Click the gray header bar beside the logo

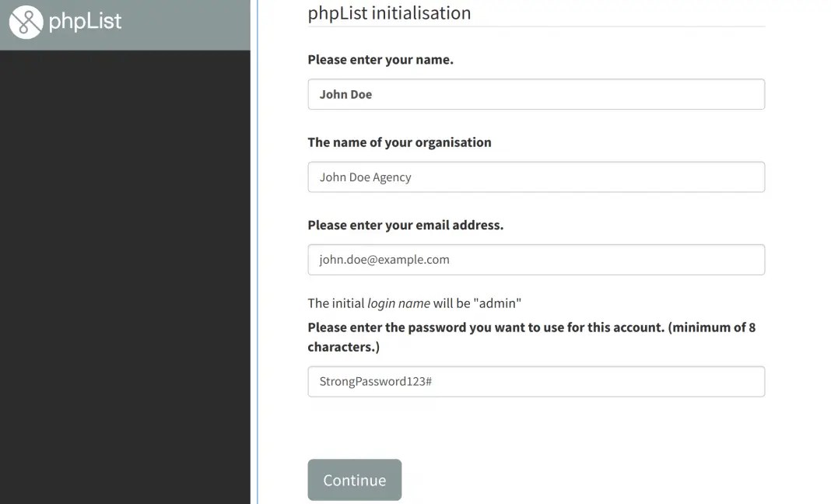click(195, 23)
